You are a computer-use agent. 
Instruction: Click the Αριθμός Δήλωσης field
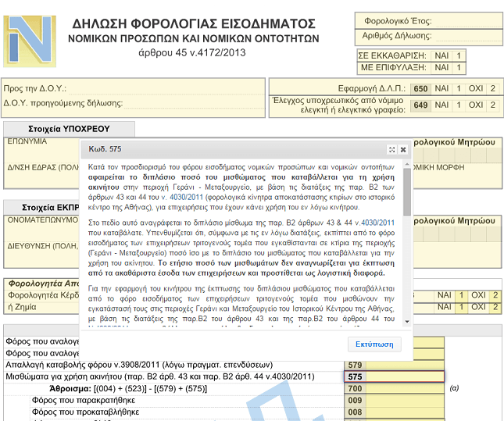[468, 36]
